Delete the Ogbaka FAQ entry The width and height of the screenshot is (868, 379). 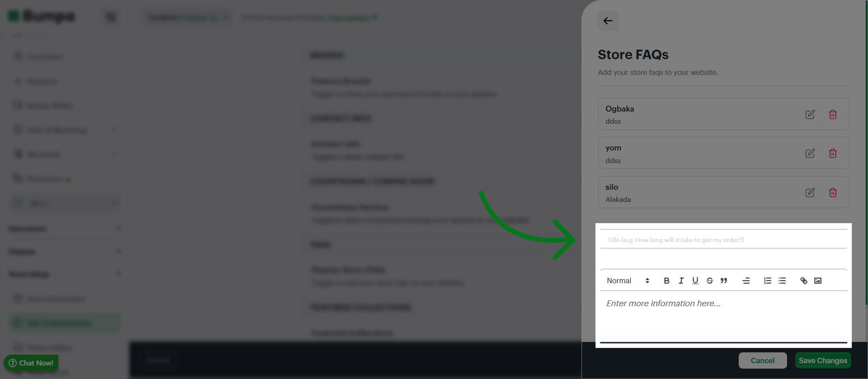832,115
